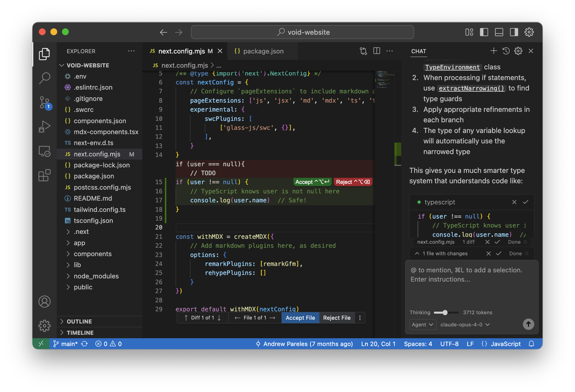Viewport: 575px width, 392px height.
Task: Open the Search view in activity bar
Action: point(45,78)
